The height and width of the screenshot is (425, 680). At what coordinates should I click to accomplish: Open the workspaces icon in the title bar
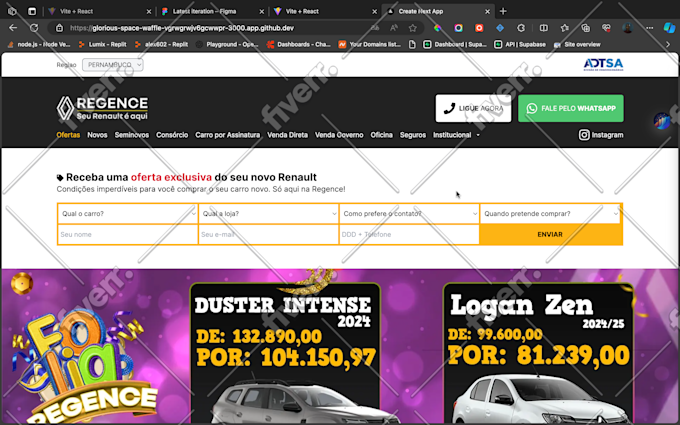[x=12, y=11]
